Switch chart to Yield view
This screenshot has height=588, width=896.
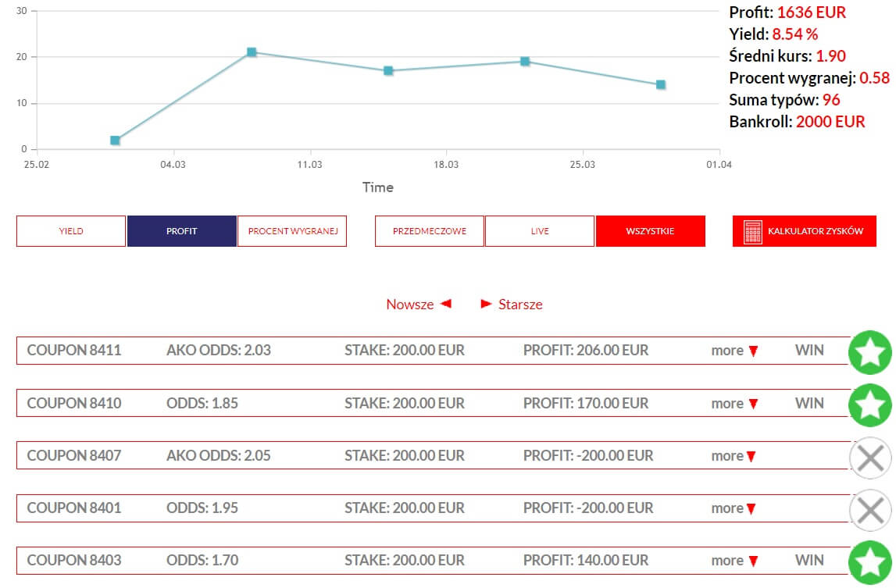pos(71,231)
